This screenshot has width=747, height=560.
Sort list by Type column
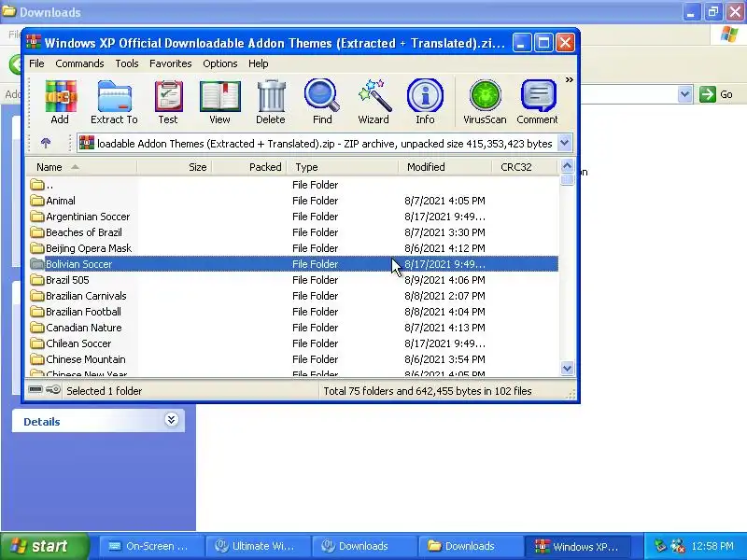pos(343,167)
